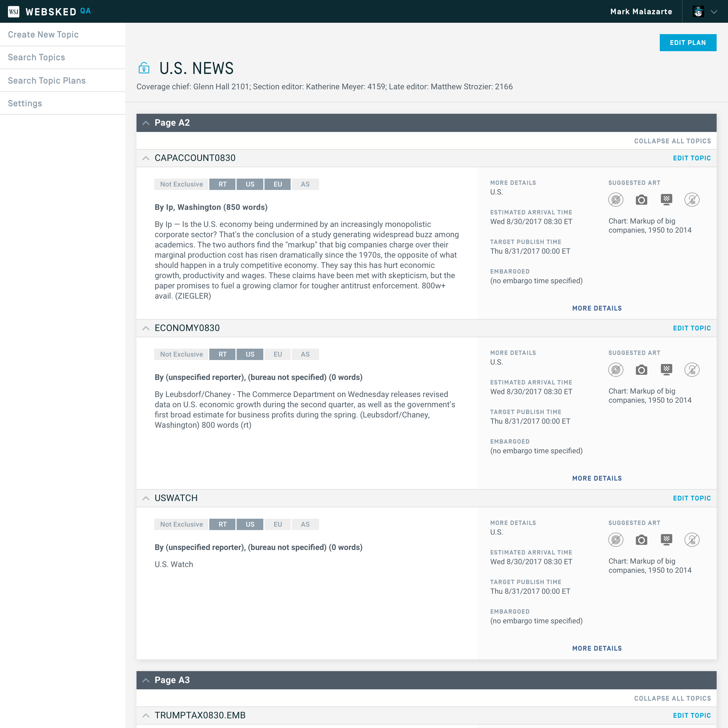Image resolution: width=728 pixels, height=728 pixels.
Task: Toggle the AS region tag on ECONOMY0830
Action: pyautogui.click(x=305, y=354)
